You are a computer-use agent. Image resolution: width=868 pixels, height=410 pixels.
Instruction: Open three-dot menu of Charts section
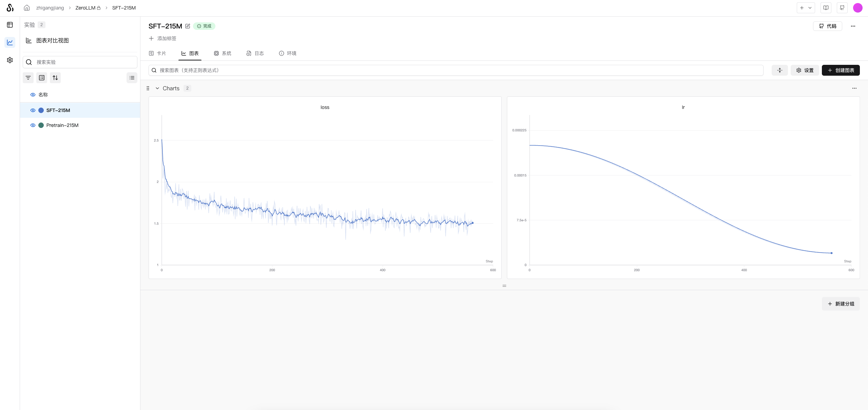click(x=854, y=88)
